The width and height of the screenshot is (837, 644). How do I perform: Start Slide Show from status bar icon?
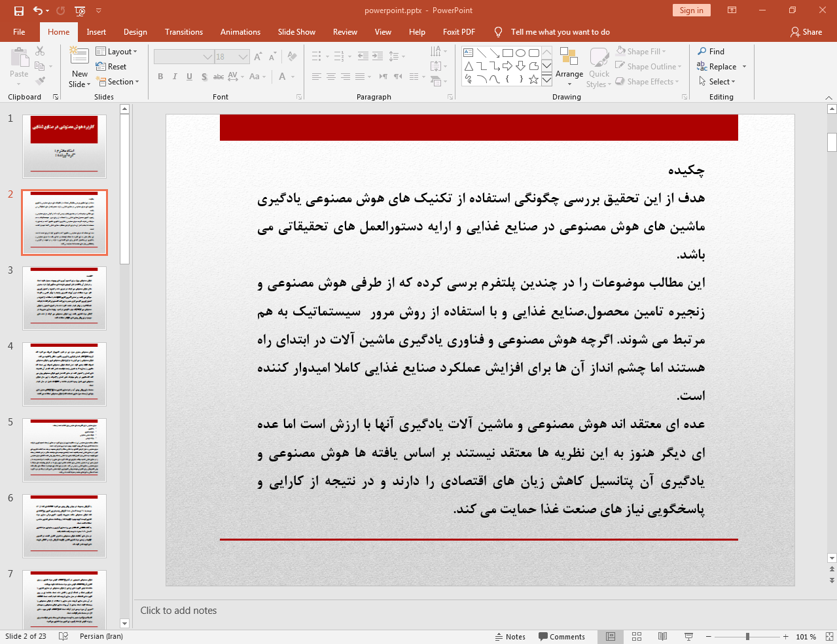click(x=688, y=636)
